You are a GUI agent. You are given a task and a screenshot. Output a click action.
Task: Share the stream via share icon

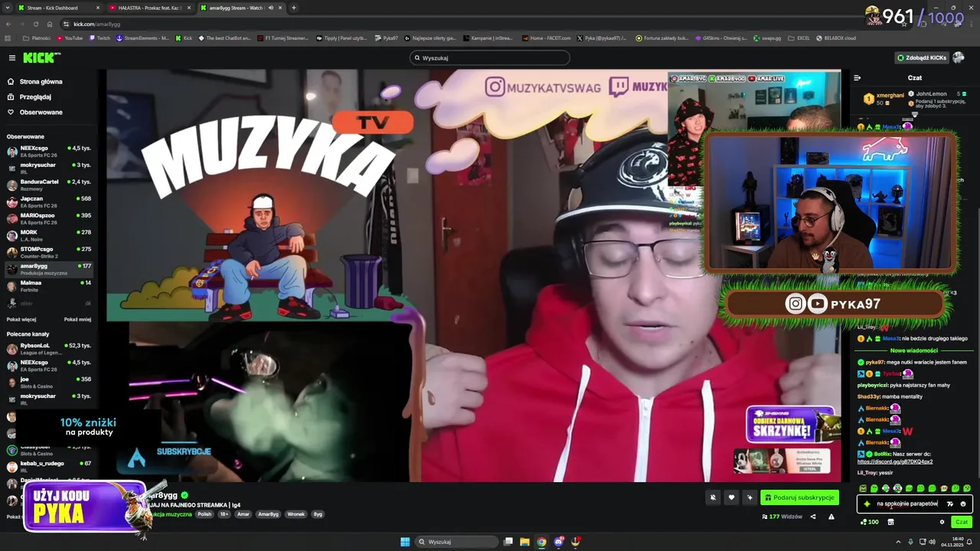813,517
